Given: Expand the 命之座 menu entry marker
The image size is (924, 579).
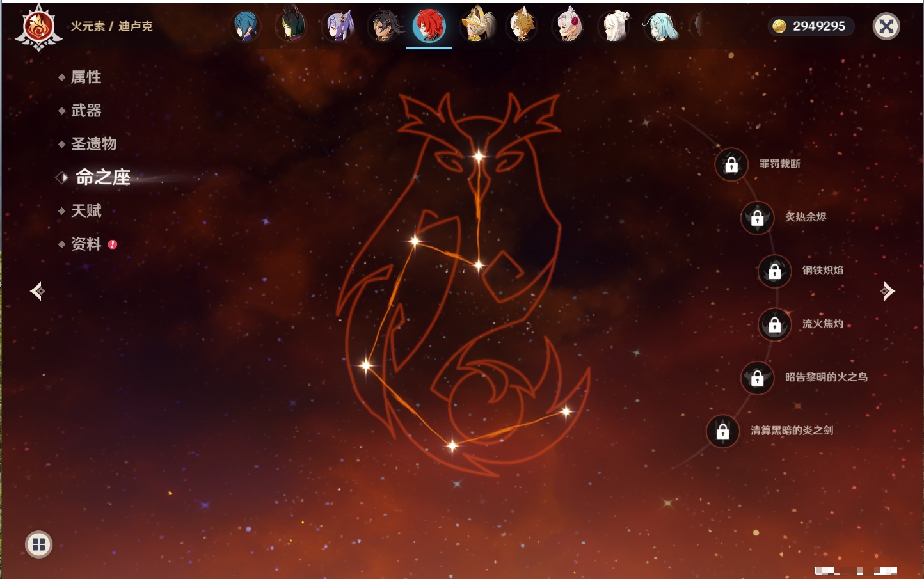Looking at the screenshot, I should coord(62,177).
